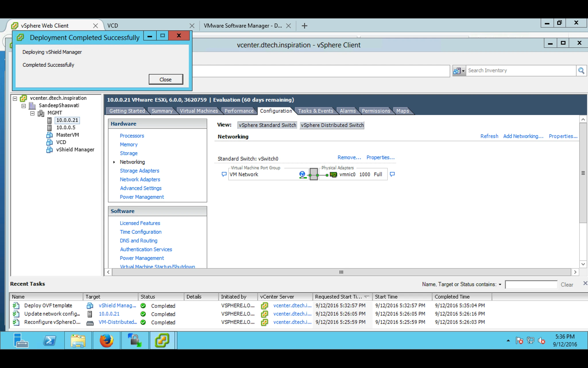Close the Deployment Completed dialog with Close
Screen dimensions: 588x368
pyautogui.click(x=166, y=79)
